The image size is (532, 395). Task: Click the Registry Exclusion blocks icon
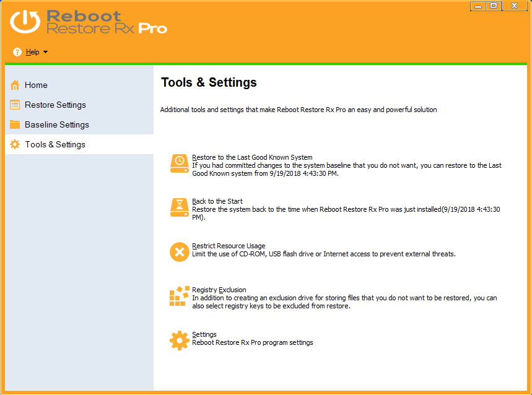[180, 296]
